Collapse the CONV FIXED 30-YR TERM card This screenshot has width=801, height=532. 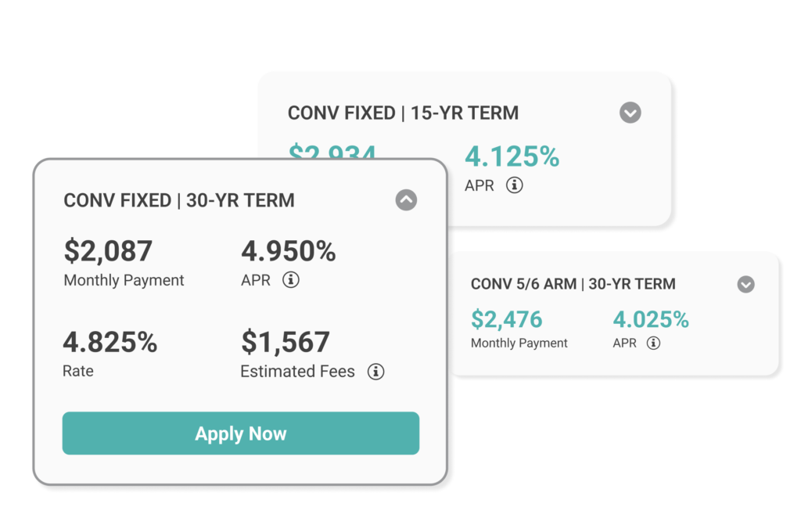pyautogui.click(x=406, y=199)
